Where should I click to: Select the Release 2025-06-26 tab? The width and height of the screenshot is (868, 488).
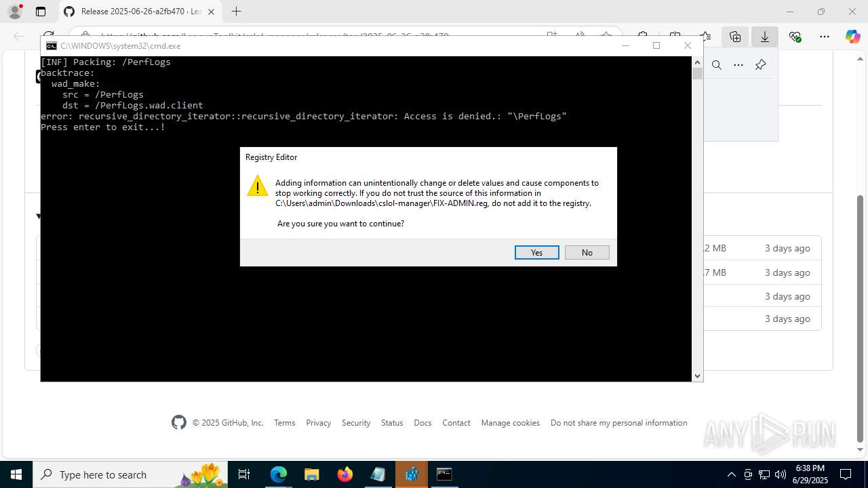(140, 12)
